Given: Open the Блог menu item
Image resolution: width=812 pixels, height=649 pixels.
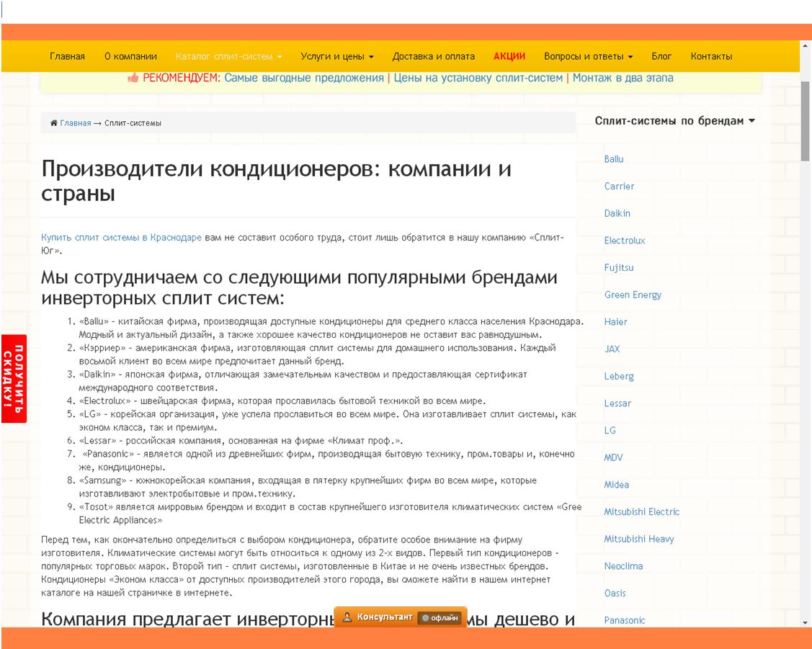Looking at the screenshot, I should click(661, 56).
